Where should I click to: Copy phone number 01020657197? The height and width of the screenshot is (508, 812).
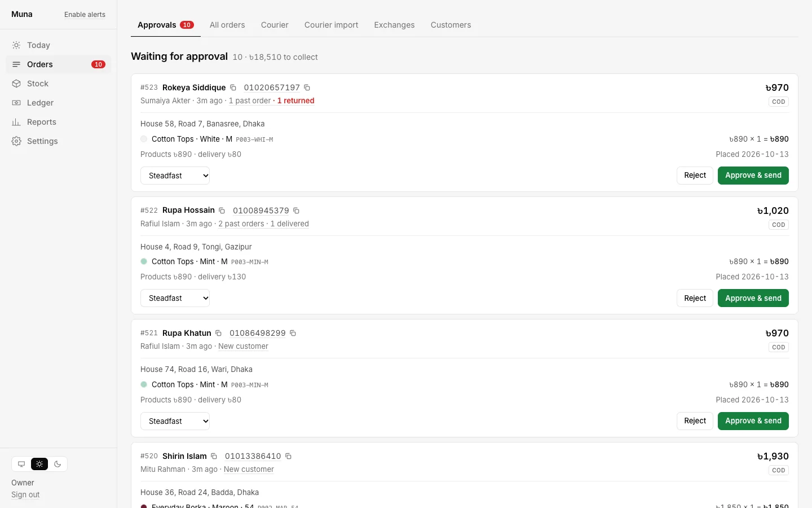pos(307,87)
